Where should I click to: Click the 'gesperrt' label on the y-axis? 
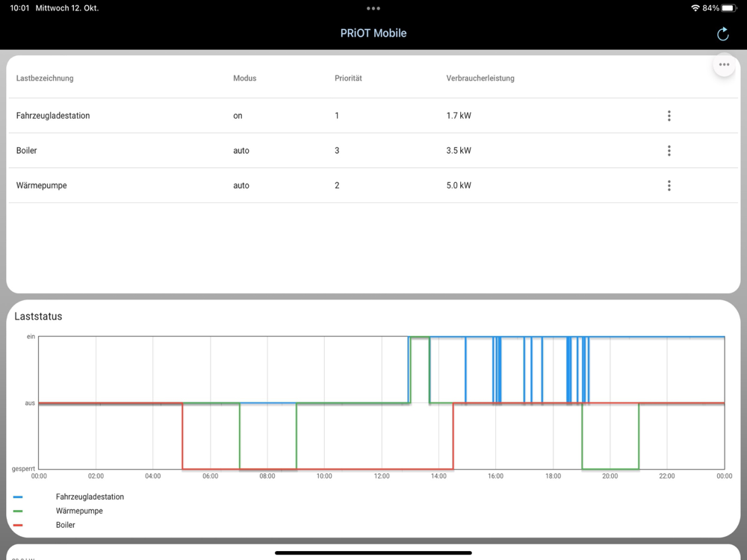click(23, 469)
